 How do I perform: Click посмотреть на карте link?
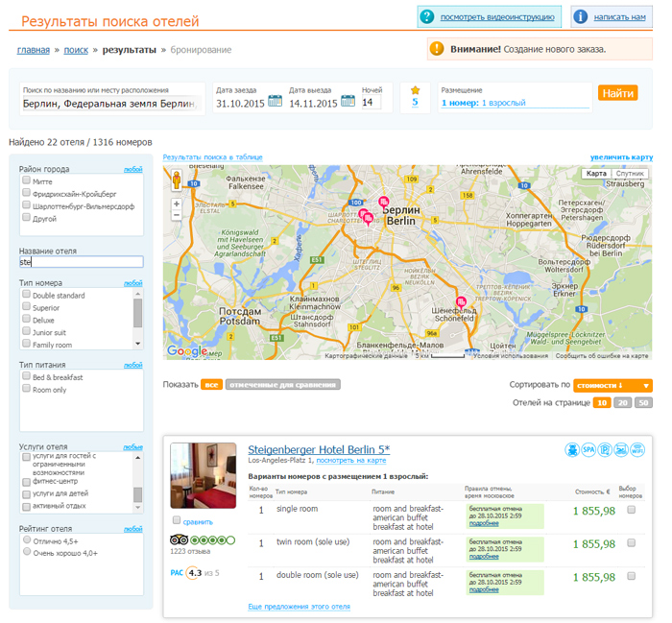[351, 460]
